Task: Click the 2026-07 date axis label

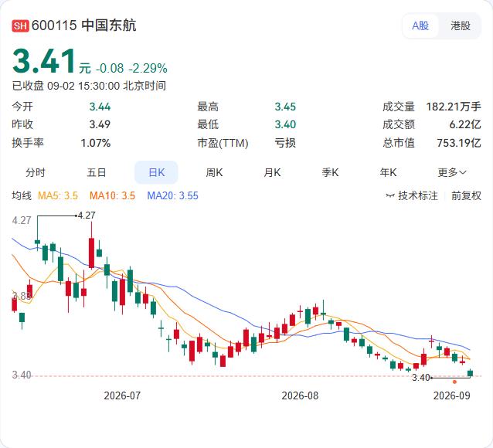Action: point(122,395)
